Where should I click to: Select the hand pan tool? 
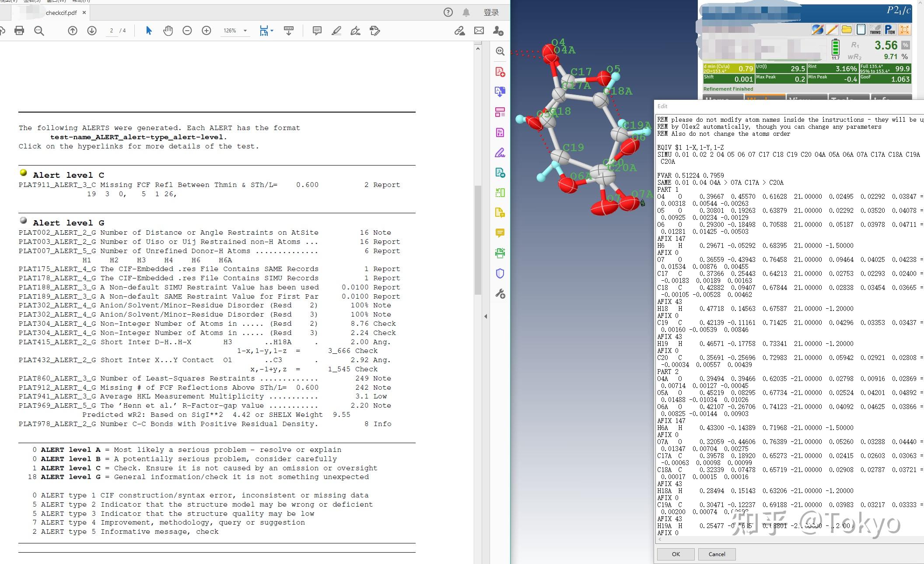coord(168,31)
